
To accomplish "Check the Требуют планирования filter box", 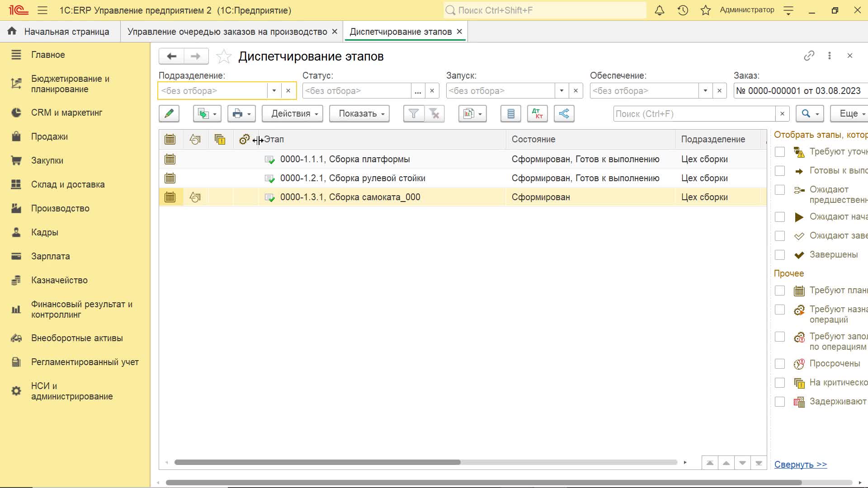I will pyautogui.click(x=780, y=291).
